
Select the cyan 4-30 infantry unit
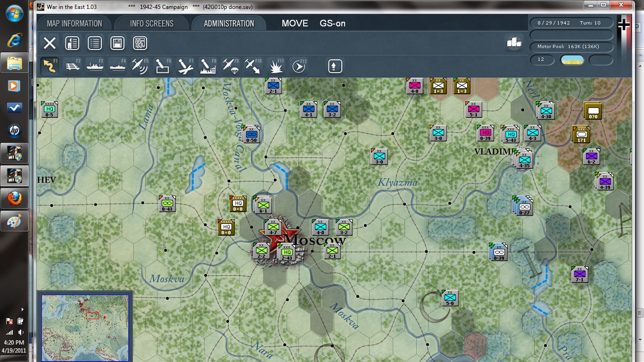point(546,110)
